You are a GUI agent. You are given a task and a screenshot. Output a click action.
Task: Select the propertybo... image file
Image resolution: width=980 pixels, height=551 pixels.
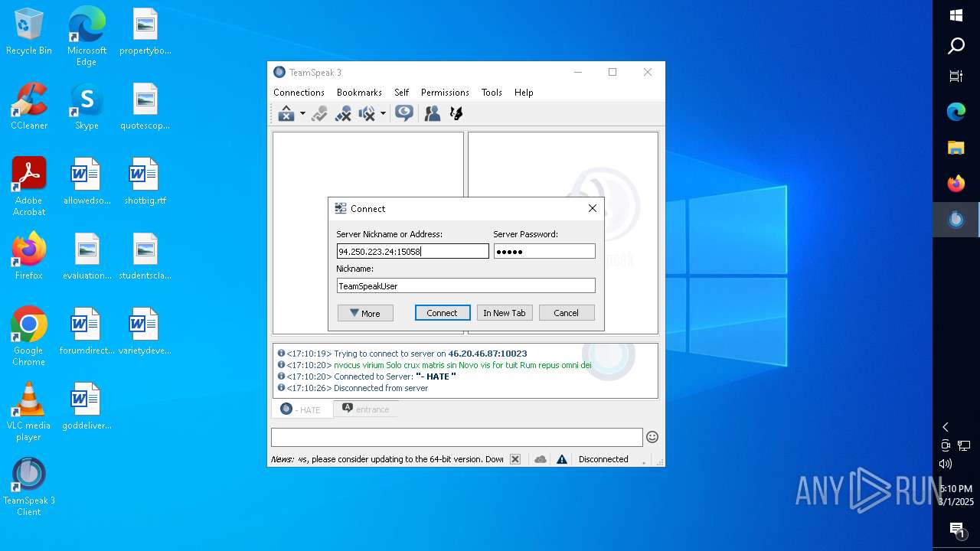(145, 31)
